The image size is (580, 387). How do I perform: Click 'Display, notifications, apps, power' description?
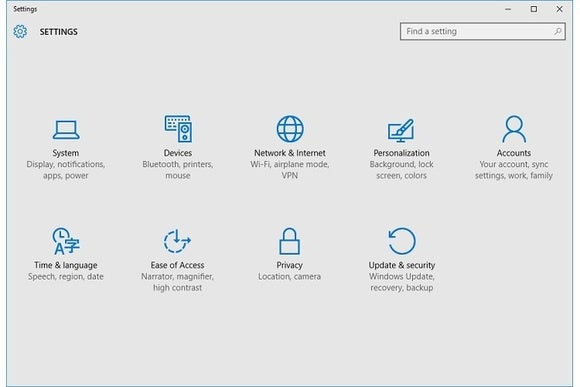(65, 170)
